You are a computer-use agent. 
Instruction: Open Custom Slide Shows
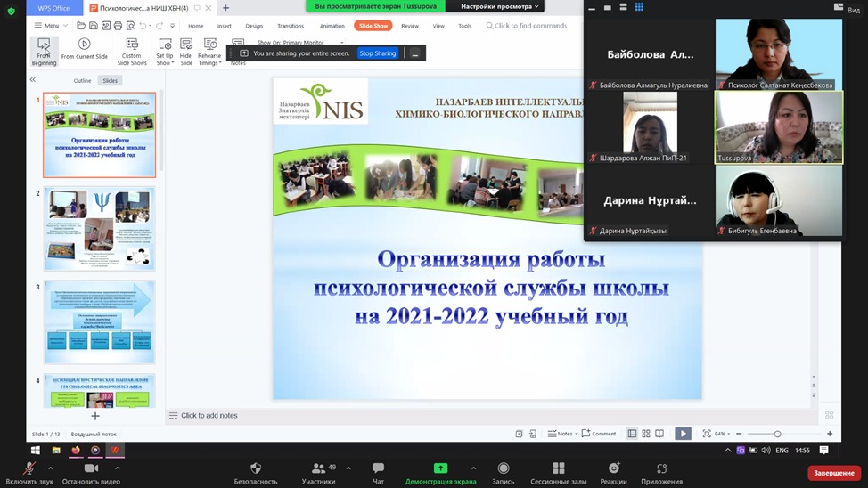(x=132, y=45)
